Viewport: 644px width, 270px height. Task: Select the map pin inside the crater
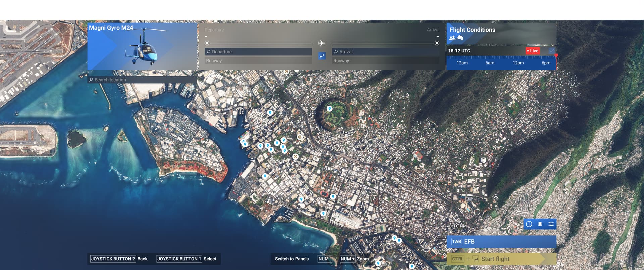329,108
